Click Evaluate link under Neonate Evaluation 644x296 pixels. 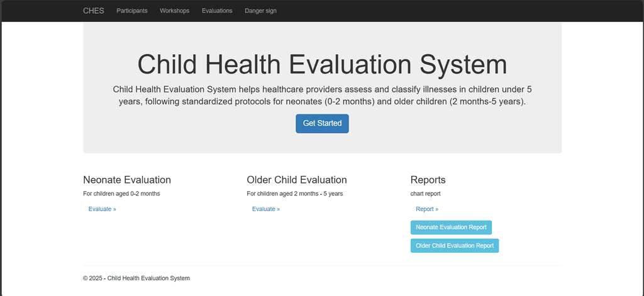click(x=103, y=209)
